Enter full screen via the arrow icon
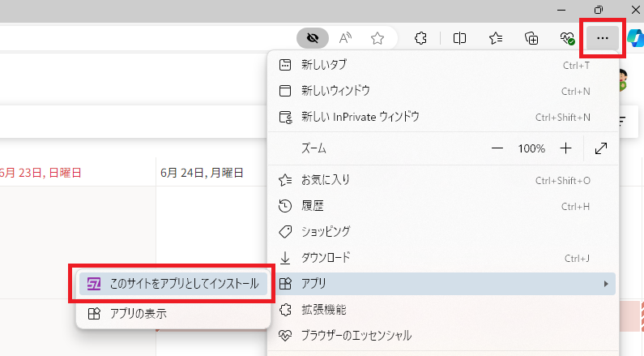The image size is (644, 356). (x=601, y=148)
